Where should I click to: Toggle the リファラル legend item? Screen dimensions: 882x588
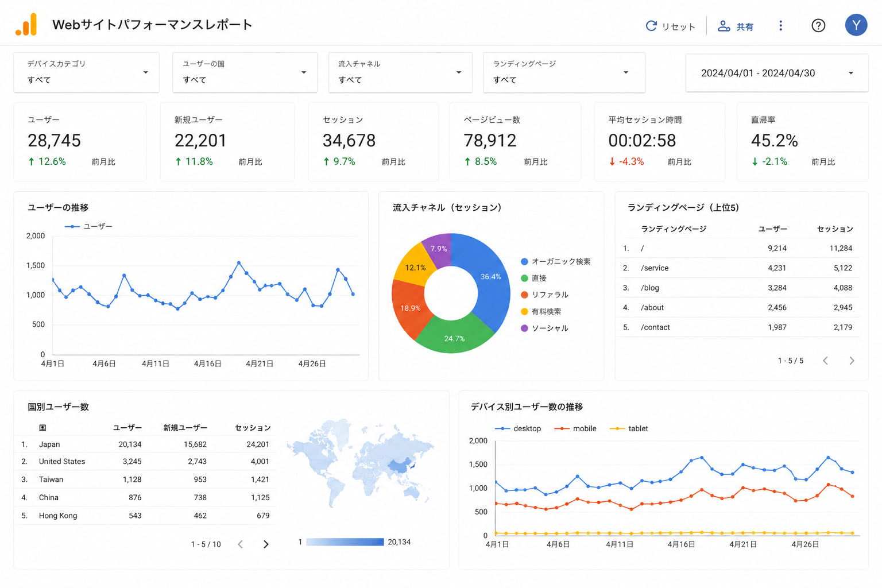click(544, 295)
